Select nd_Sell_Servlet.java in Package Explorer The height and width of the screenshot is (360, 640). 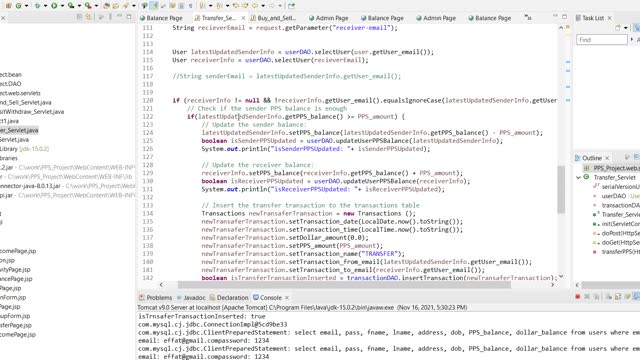point(26,102)
